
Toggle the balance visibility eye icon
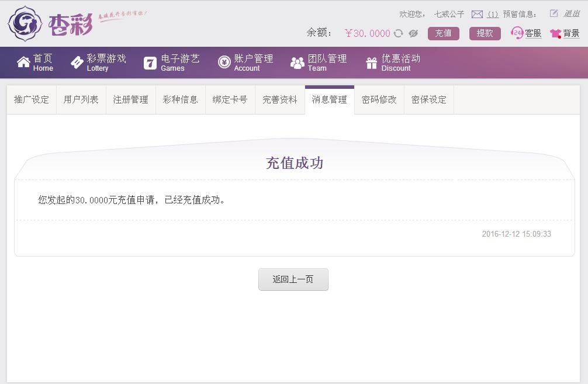414,33
